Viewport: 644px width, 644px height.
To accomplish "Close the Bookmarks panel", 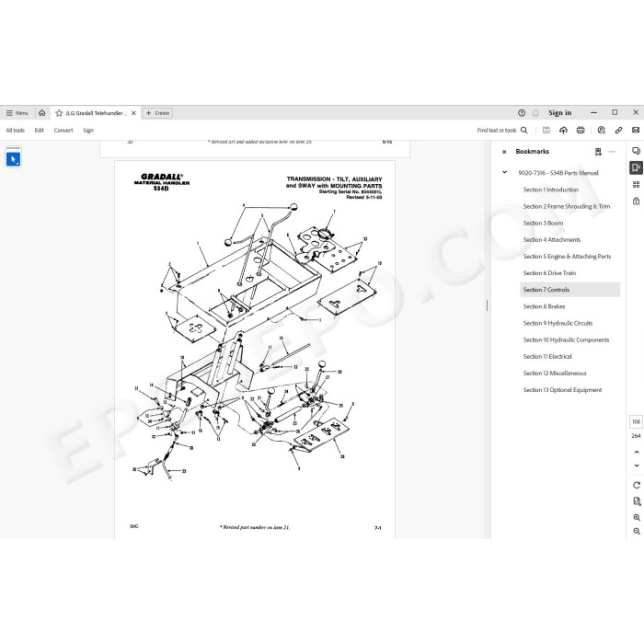I will (504, 152).
